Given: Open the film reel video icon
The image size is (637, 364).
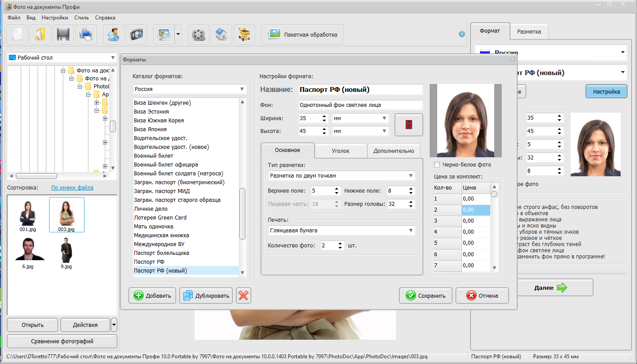Looking at the screenshot, I should point(198,34).
